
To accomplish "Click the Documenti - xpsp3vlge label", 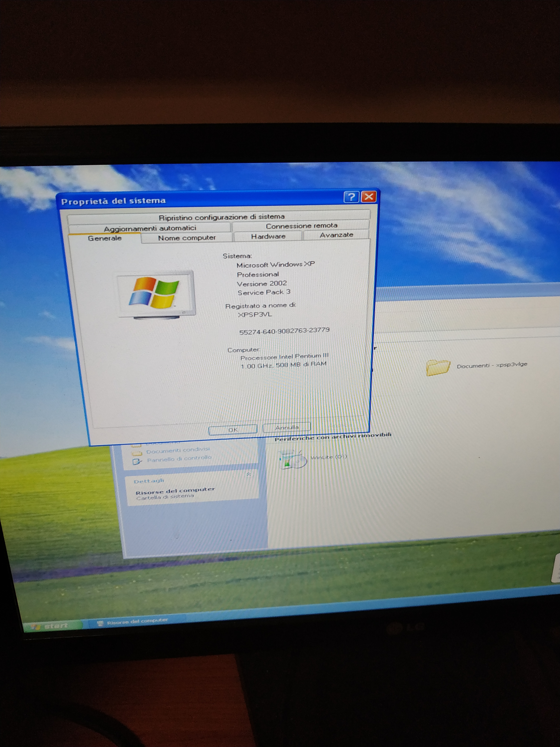I will (x=491, y=365).
